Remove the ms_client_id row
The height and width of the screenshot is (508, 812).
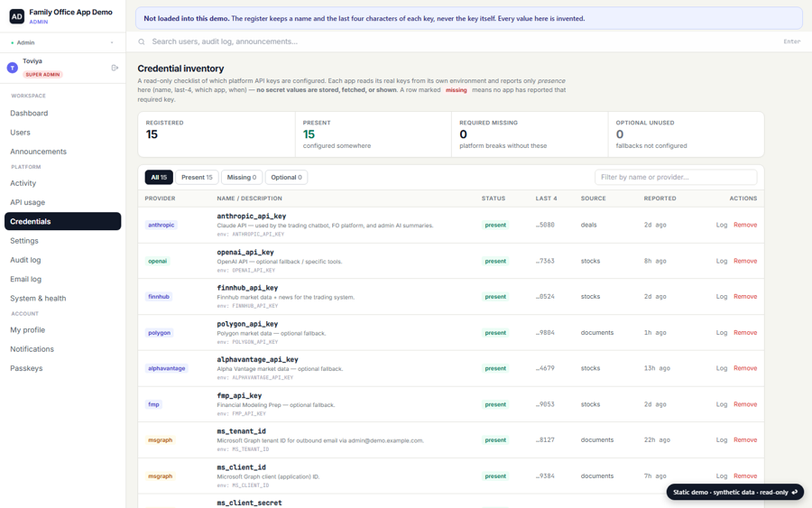point(745,476)
